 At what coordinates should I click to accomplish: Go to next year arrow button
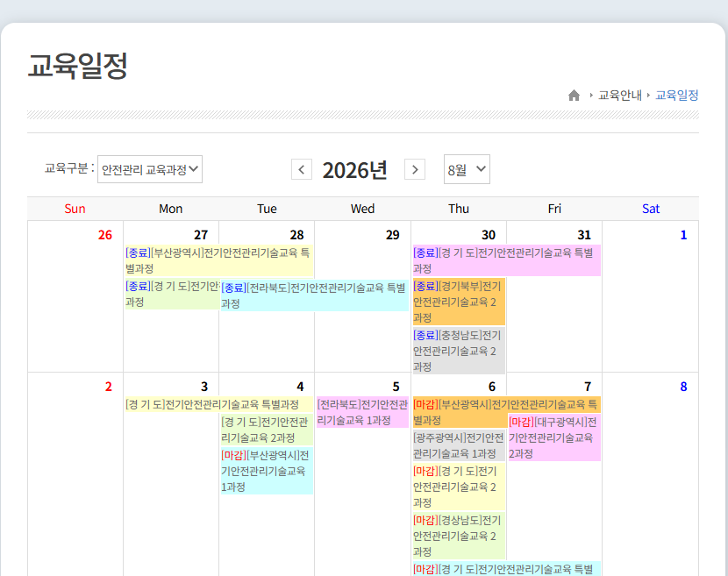pos(415,169)
